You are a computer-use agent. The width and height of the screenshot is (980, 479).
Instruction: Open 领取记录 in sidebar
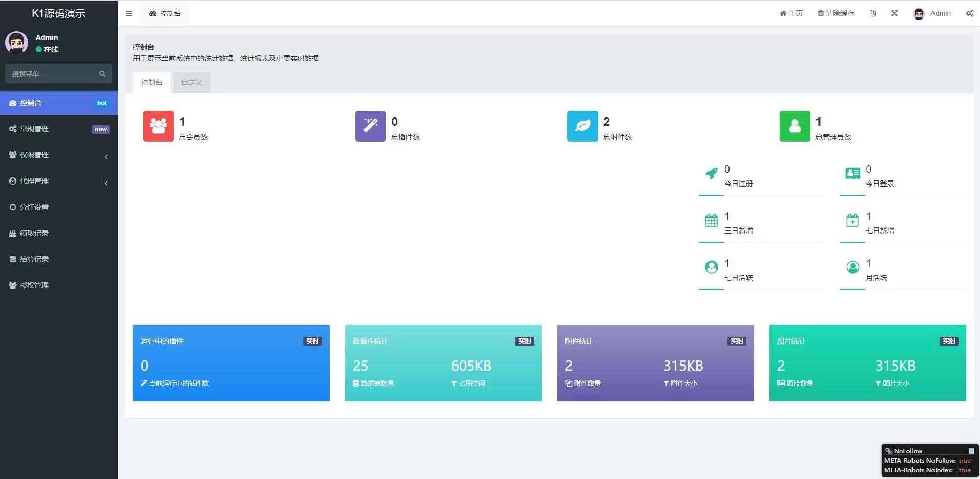click(59, 233)
